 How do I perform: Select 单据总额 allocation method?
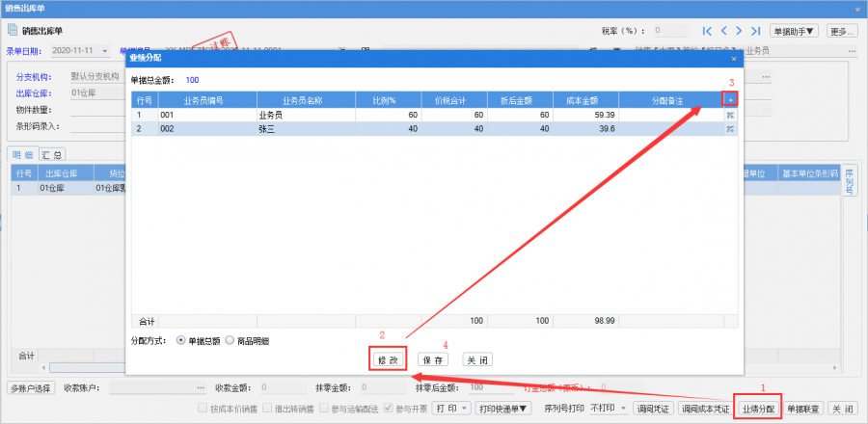181,340
